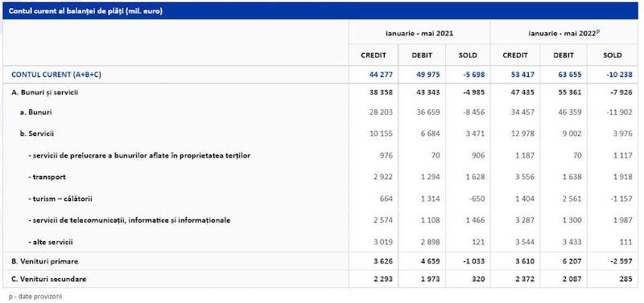This screenshot has height=303, width=644.
Task: Select the transport row label
Action: click(47, 177)
